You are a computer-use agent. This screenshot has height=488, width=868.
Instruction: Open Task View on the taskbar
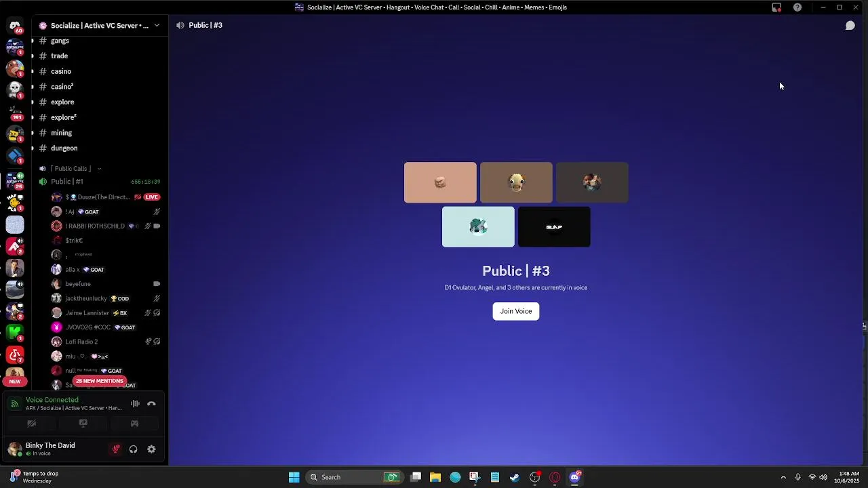click(x=416, y=477)
